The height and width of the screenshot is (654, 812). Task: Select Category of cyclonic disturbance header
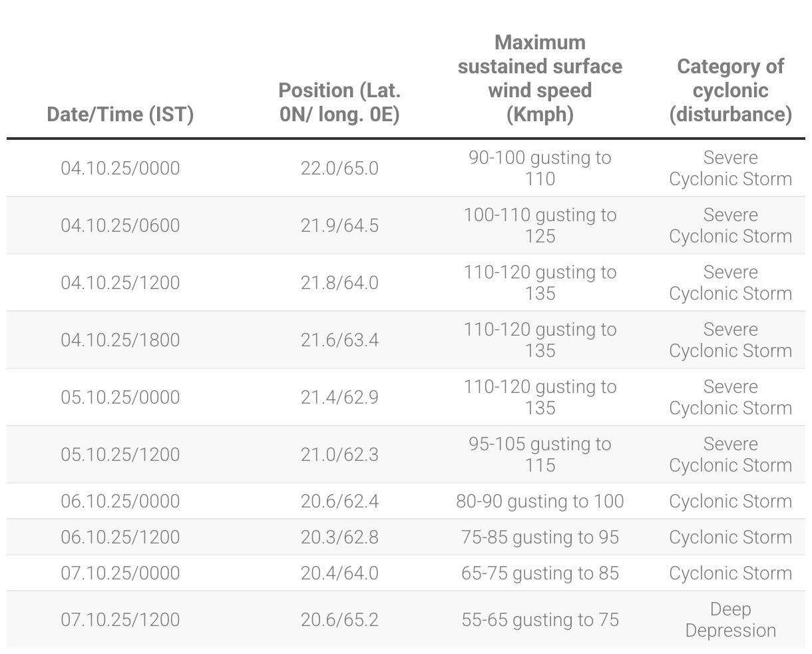click(x=730, y=90)
